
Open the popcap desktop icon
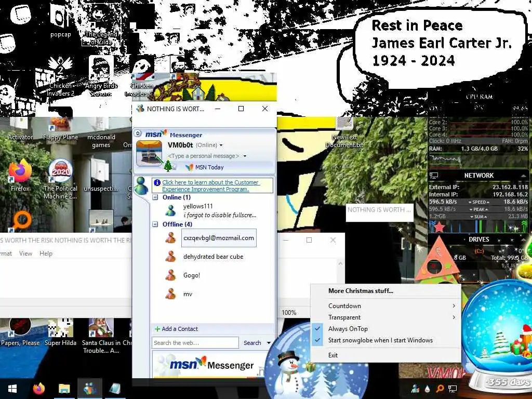(60, 22)
